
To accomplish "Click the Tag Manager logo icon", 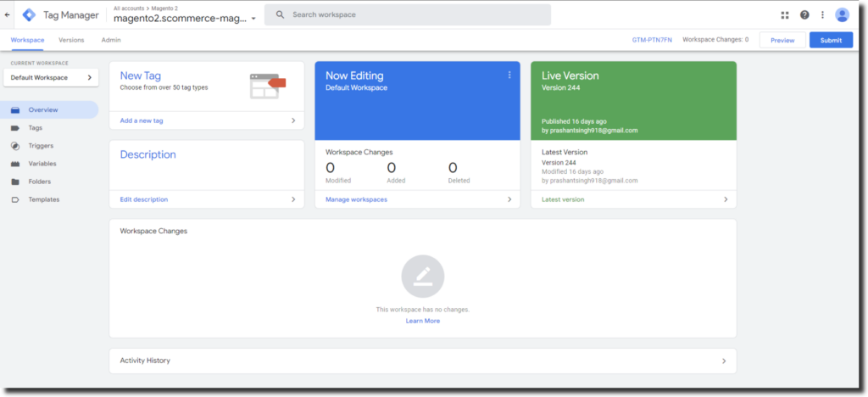I will pos(29,14).
